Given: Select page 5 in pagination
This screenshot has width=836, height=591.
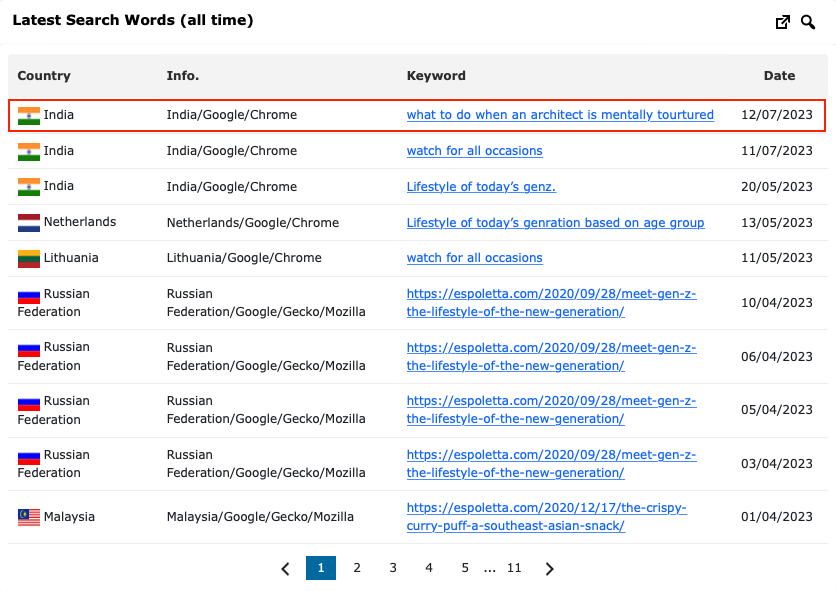Looking at the screenshot, I should click(465, 568).
